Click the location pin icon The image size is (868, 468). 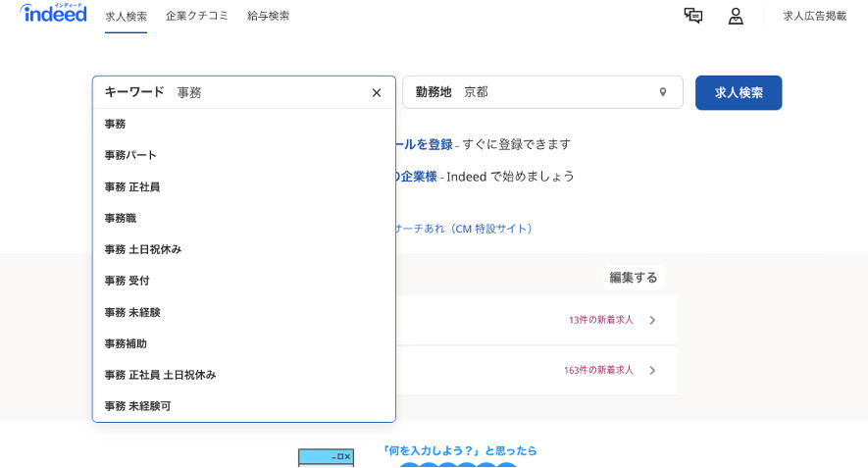[x=663, y=92]
